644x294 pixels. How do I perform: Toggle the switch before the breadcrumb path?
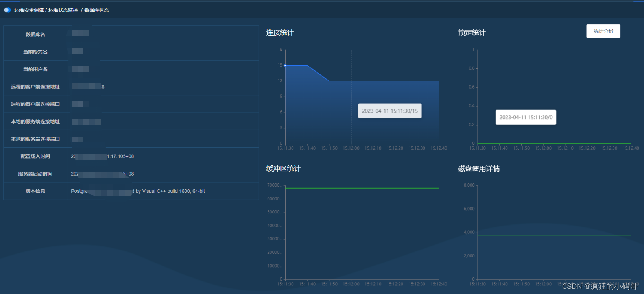7,10
